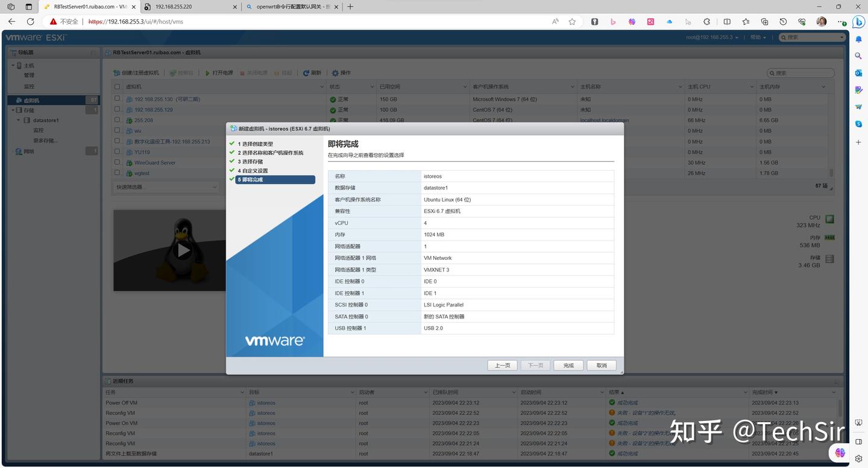The image size is (868, 468).
Task: Open Bing Copilot sidebar icon
Action: point(859,22)
